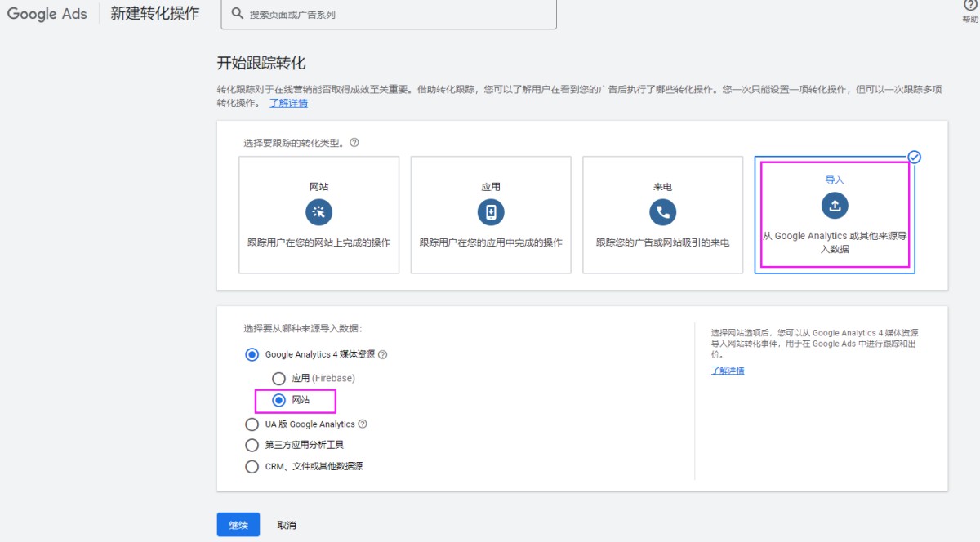Screen dimensions: 980x542
Task: Select the 网站 radio option under GA4
Action: click(x=278, y=400)
